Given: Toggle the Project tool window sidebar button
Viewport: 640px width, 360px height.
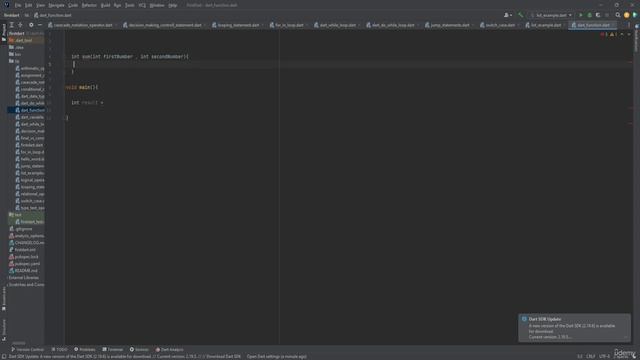Looking at the screenshot, I should (4, 32).
